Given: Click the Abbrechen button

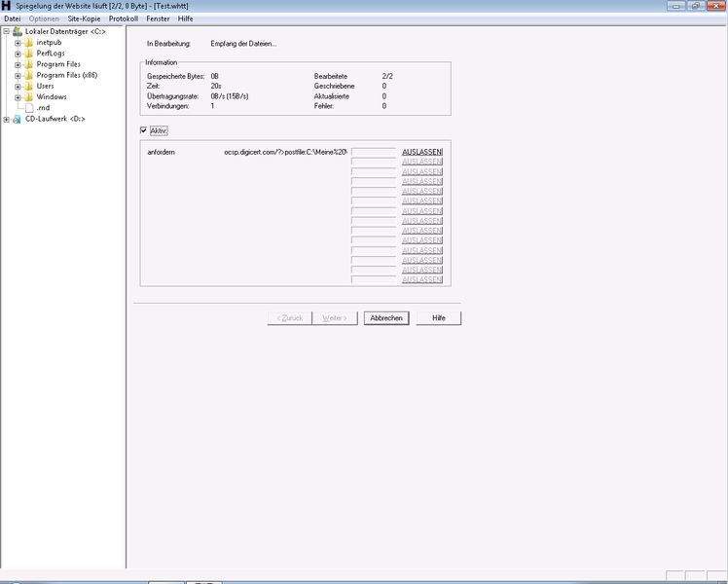Looking at the screenshot, I should (385, 318).
